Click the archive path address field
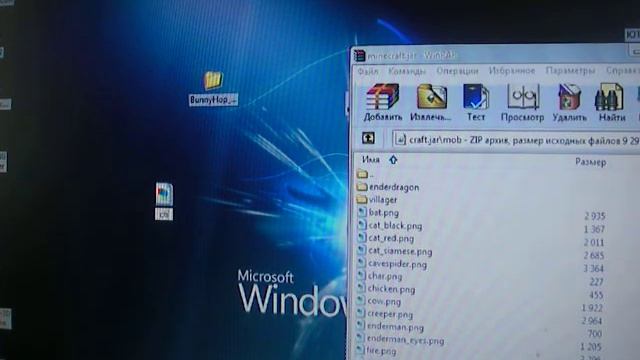640x360 pixels. [x=516, y=140]
